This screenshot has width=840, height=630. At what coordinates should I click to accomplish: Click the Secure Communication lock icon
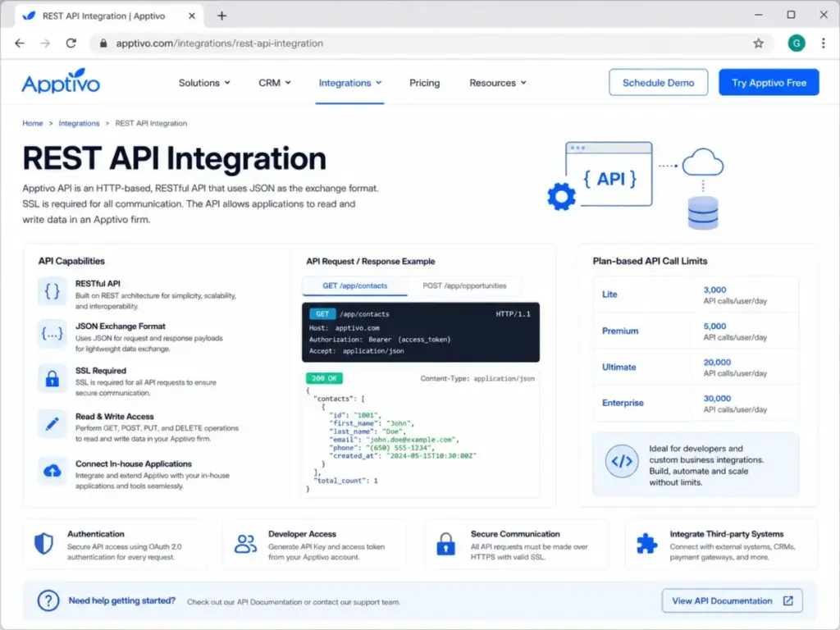[x=445, y=544]
